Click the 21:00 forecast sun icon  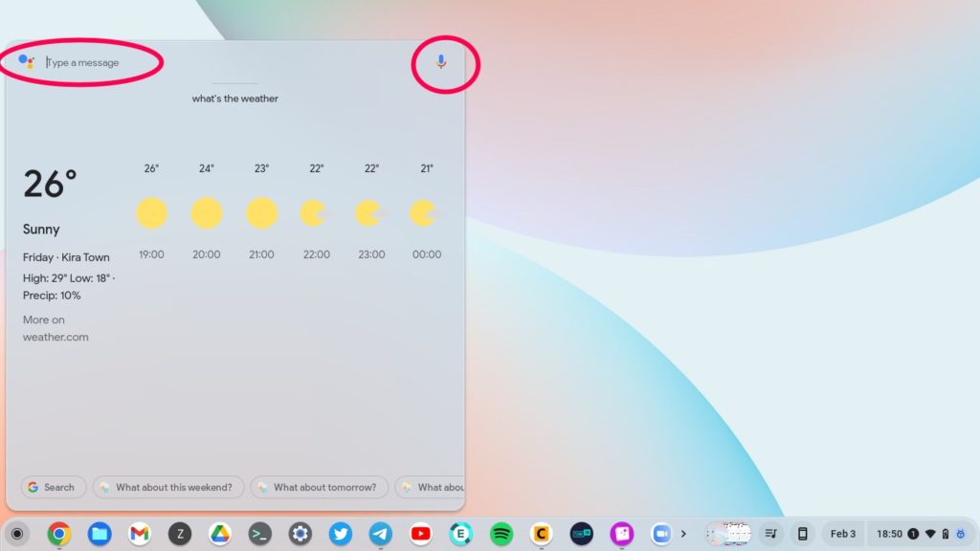point(261,213)
